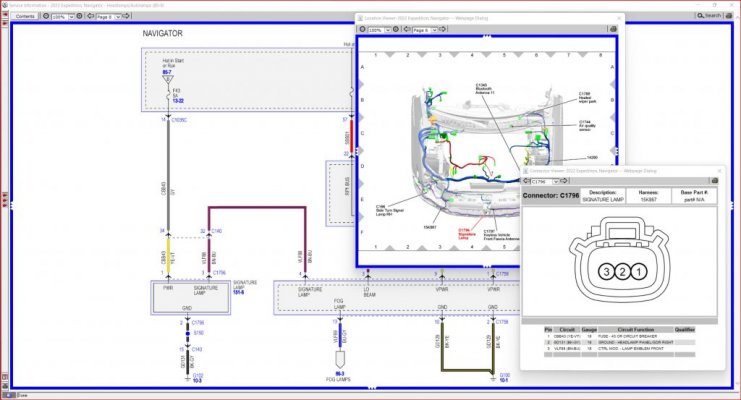Print the main wiring diagram
Image resolution: width=741 pixels, height=400 pixels.
pos(729,16)
